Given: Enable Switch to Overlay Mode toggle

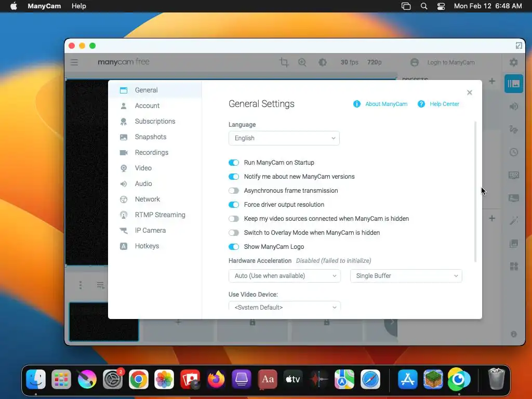Looking at the screenshot, I should (x=233, y=233).
